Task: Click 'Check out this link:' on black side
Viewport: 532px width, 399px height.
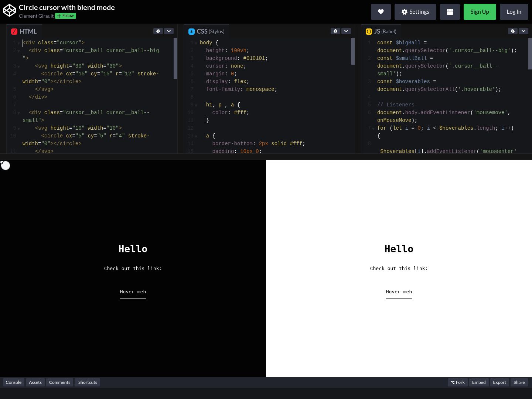Action: pos(133,269)
